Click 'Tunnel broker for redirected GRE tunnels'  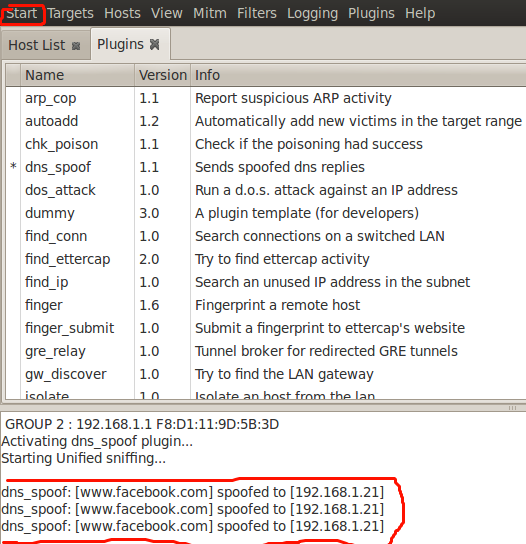pyautogui.click(x=326, y=351)
